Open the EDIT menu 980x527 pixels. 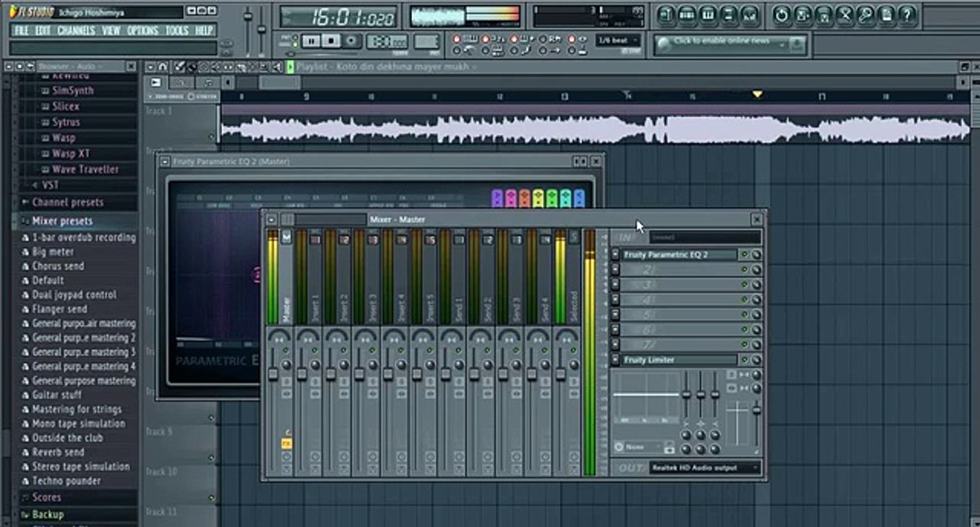coord(43,31)
